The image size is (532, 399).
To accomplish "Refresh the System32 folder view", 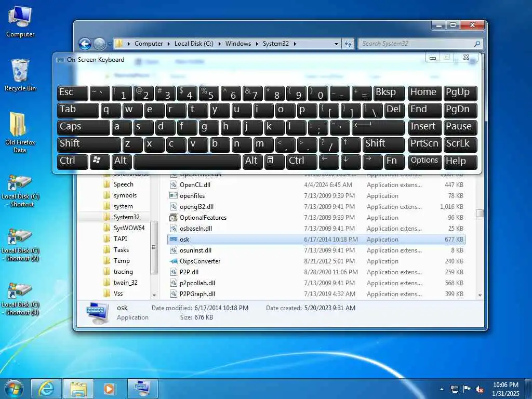I will pyautogui.click(x=348, y=44).
